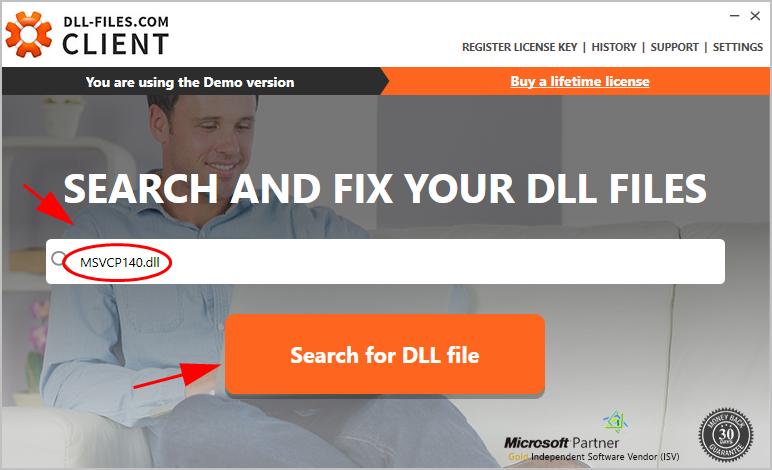Click the DLL-FILES.COM CLIENT wordmark

[x=116, y=35]
